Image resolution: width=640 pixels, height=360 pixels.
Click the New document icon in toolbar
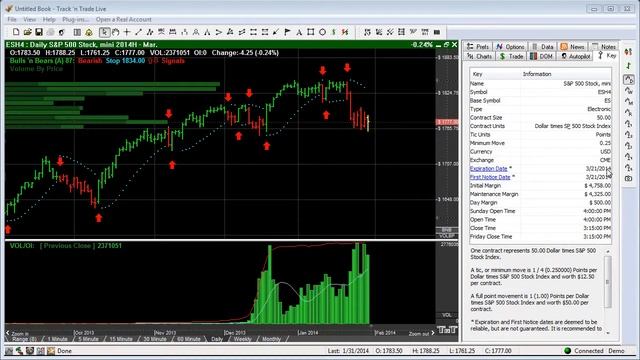pos(16,32)
